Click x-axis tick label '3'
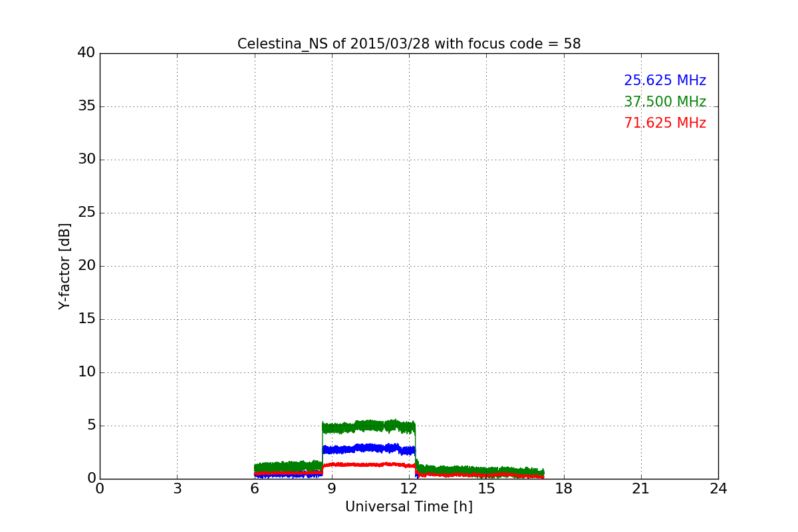 point(177,488)
